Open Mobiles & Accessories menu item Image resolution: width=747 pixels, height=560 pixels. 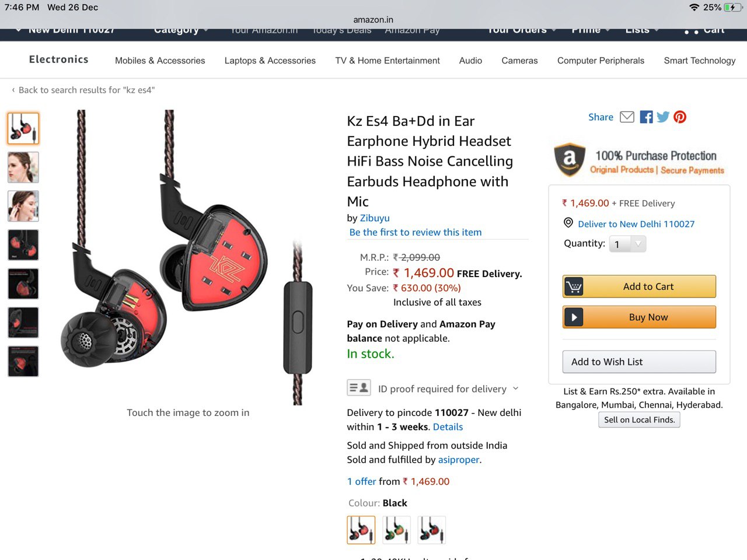point(160,61)
